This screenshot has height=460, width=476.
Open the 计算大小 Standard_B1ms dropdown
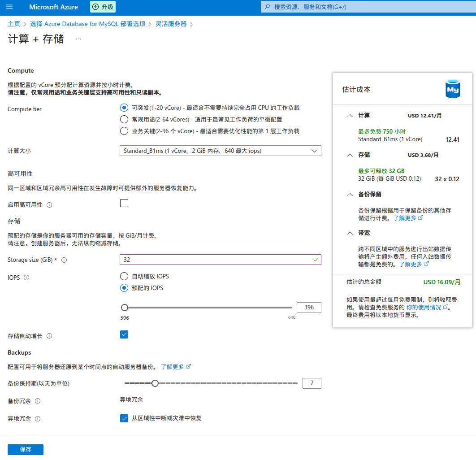(221, 151)
